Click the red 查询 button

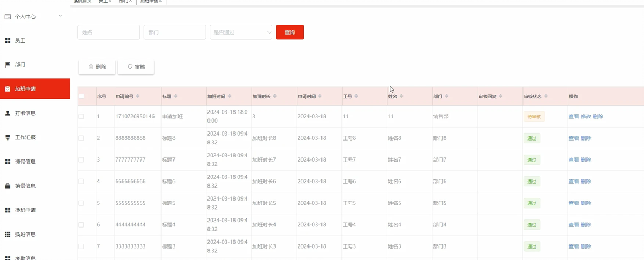(290, 32)
